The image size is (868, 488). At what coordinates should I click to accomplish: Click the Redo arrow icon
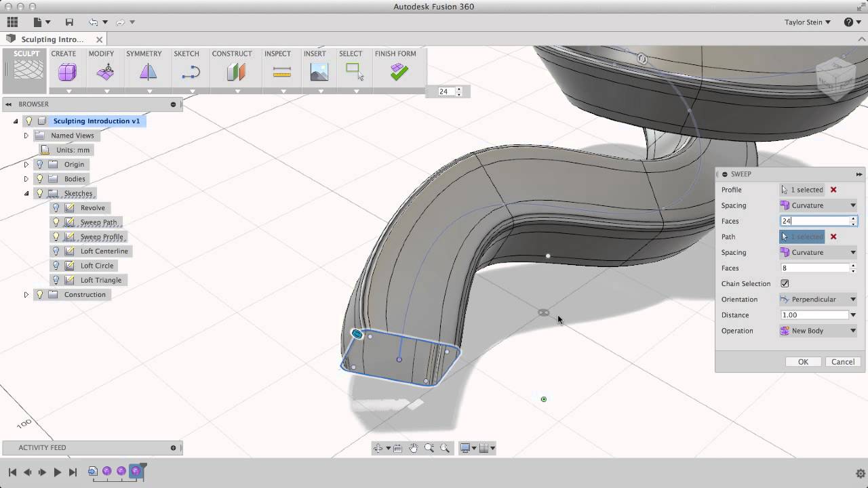pyautogui.click(x=121, y=22)
